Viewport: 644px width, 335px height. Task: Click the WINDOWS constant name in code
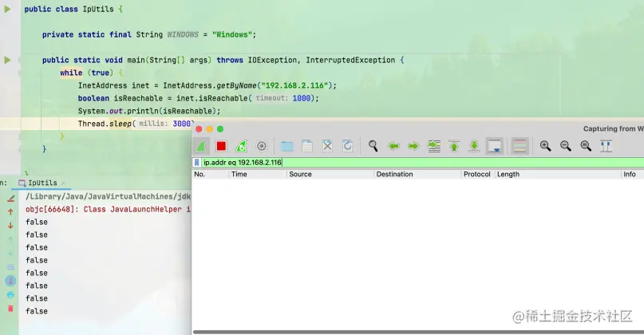(183, 34)
